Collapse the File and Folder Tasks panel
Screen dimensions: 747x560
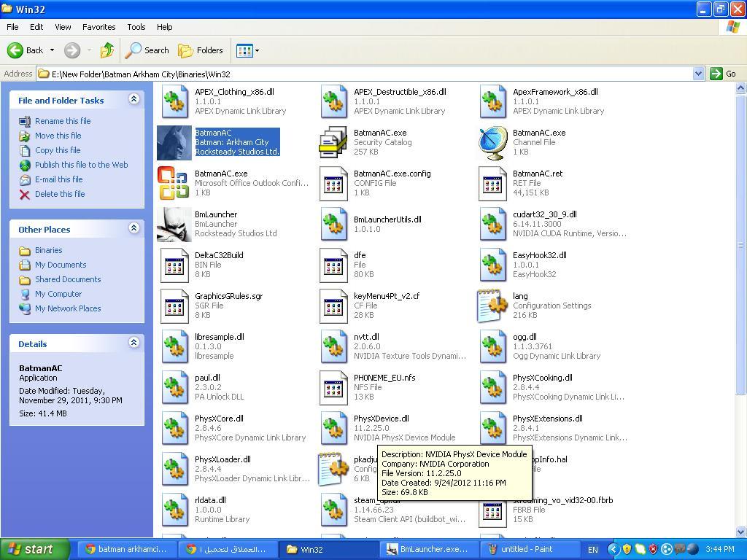click(x=134, y=99)
